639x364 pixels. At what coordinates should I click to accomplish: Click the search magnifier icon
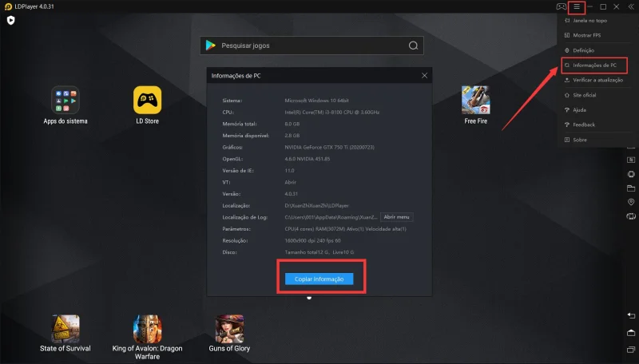click(413, 45)
